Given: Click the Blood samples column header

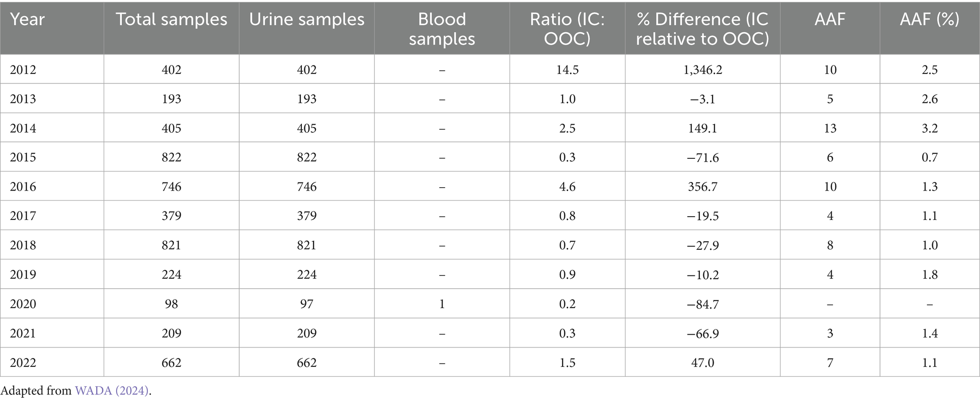Looking at the screenshot, I should (442, 29).
